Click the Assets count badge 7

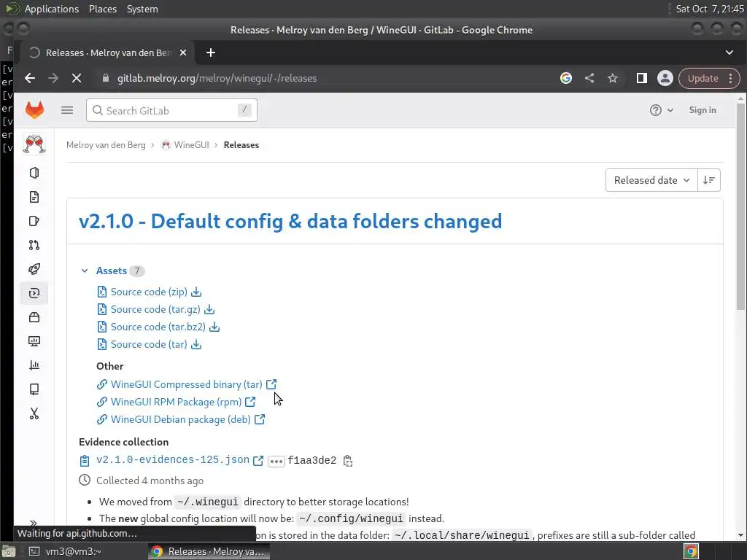pos(137,271)
